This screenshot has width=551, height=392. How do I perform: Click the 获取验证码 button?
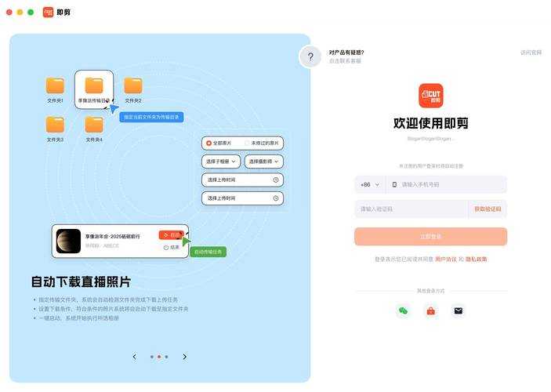(488, 209)
